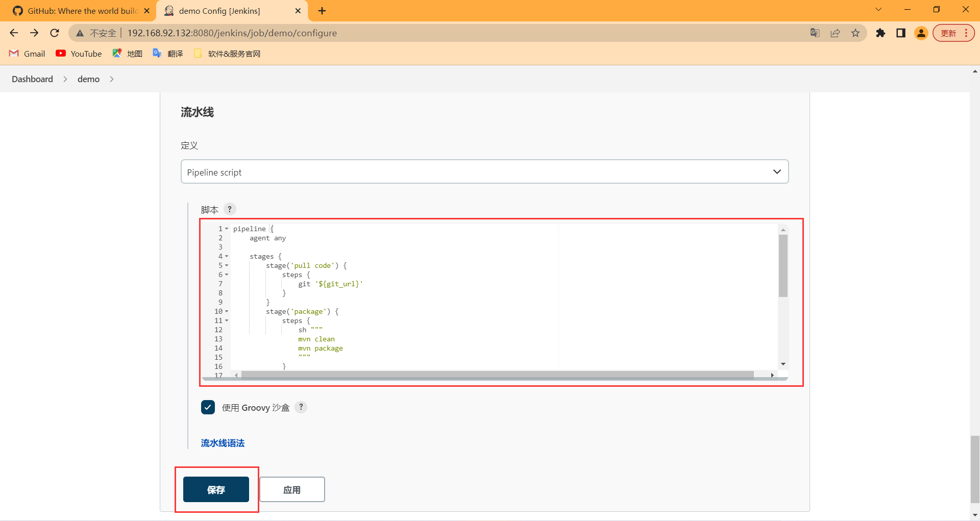Click the 'agent any' line in editor
Screen dimensions: 980x521
[x=267, y=238]
